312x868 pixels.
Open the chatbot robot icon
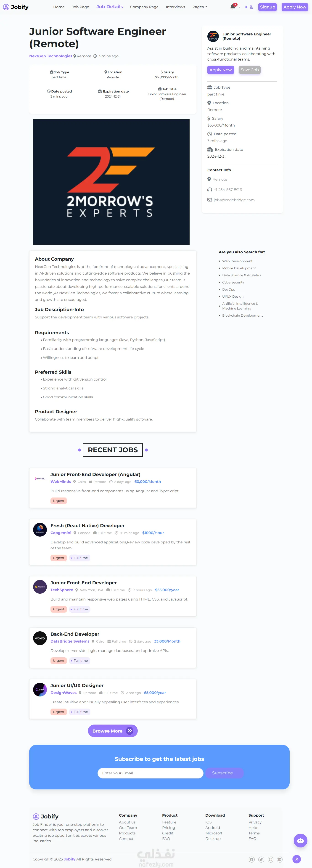coord(300,840)
